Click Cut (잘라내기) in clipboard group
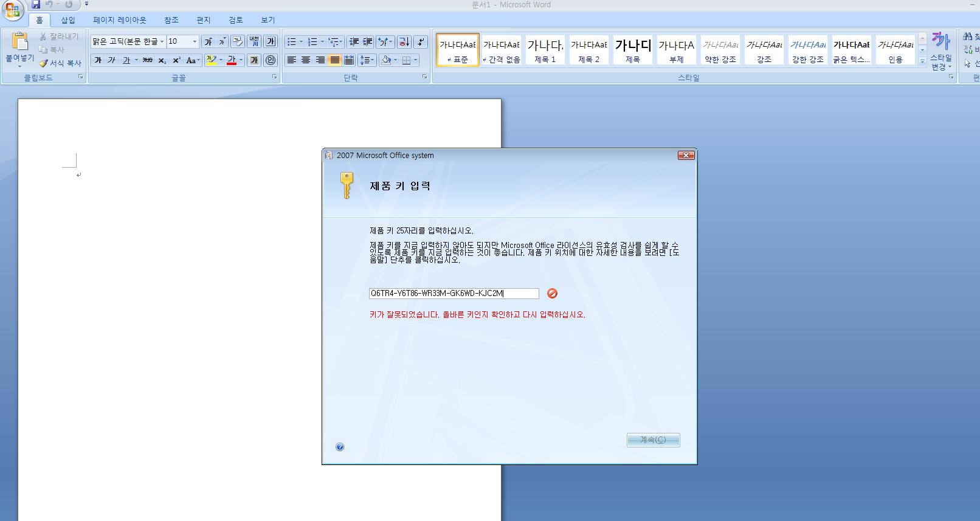Screen dimensions: 980x521 [x=59, y=36]
